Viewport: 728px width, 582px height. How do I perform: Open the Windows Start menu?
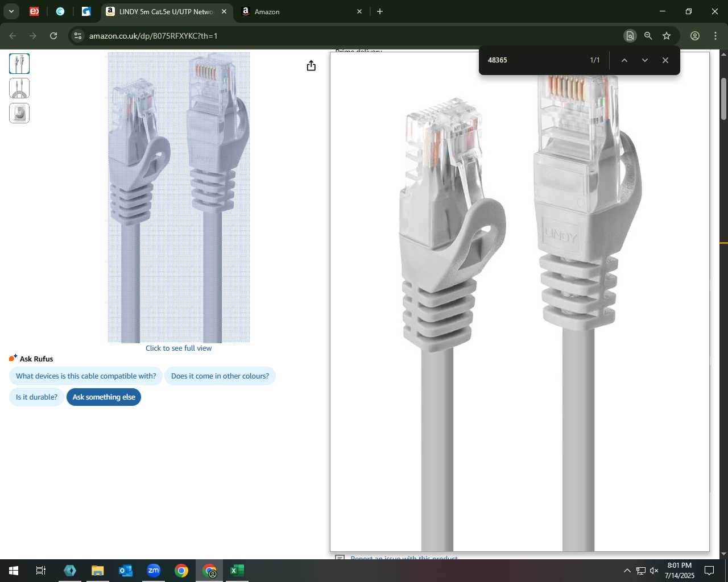point(14,571)
